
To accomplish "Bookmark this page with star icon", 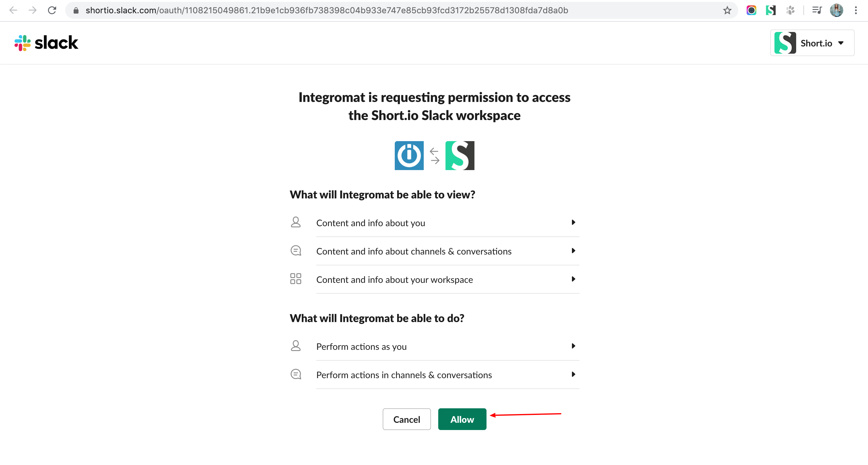I will (727, 11).
